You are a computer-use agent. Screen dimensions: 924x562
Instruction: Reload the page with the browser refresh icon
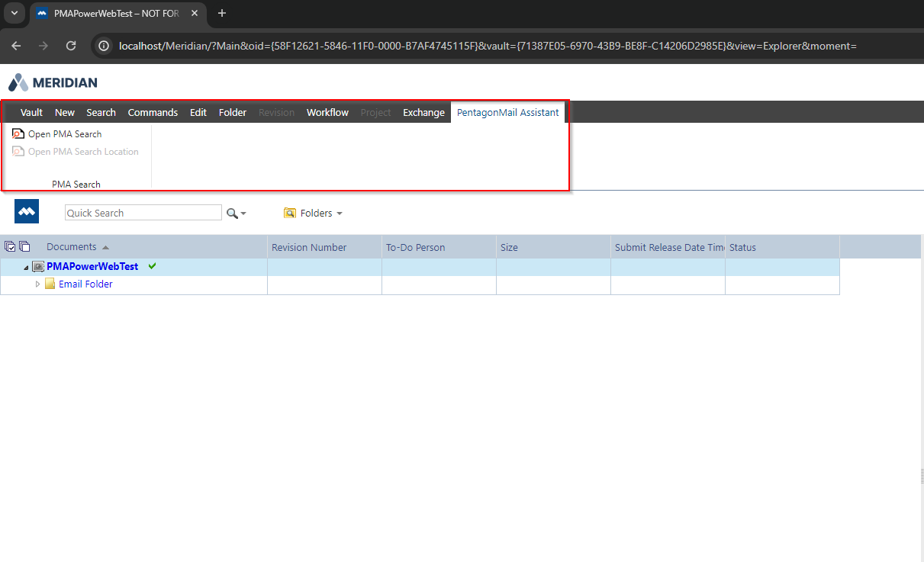tap(71, 46)
